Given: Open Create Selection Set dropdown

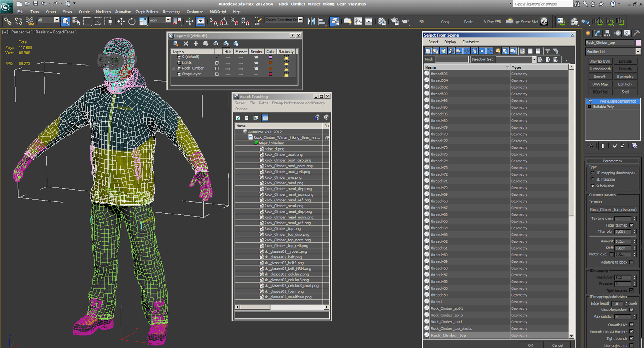Looking at the screenshot, I should point(284,20).
